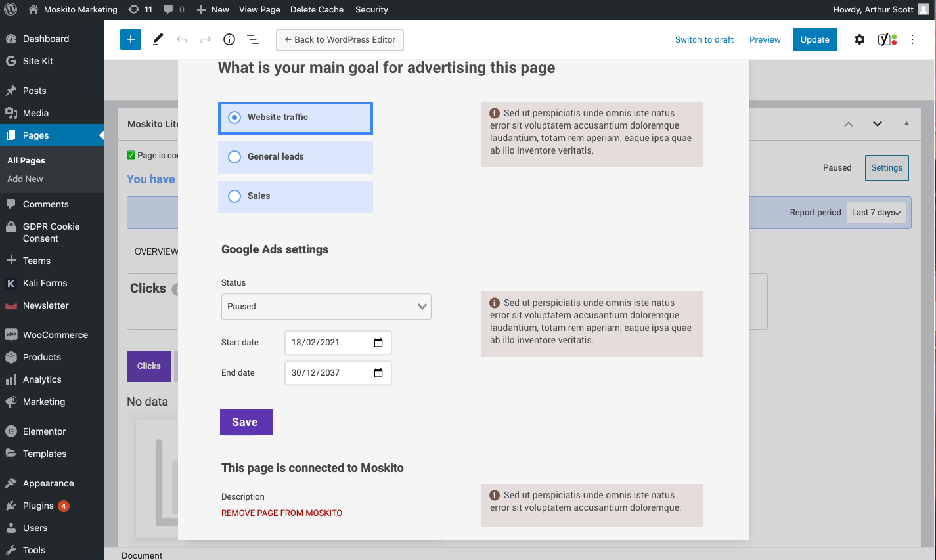Open the Report period Last 7 days dropdown
The width and height of the screenshot is (936, 560).
(876, 213)
